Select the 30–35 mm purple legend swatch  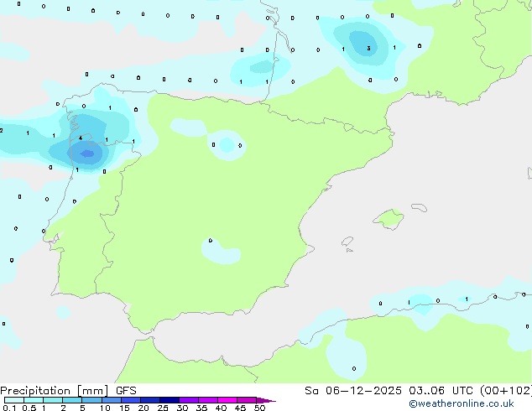click(188, 400)
